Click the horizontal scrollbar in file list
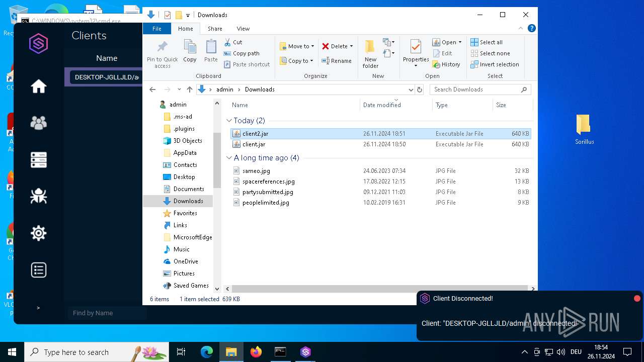This screenshot has height=362, width=644. [379, 289]
